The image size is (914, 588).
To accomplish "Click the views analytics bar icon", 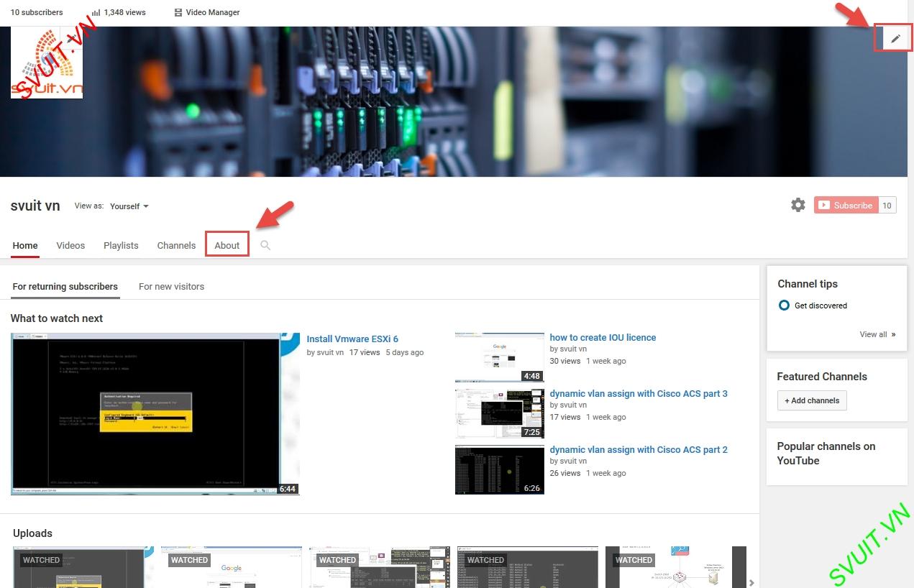I will point(96,12).
